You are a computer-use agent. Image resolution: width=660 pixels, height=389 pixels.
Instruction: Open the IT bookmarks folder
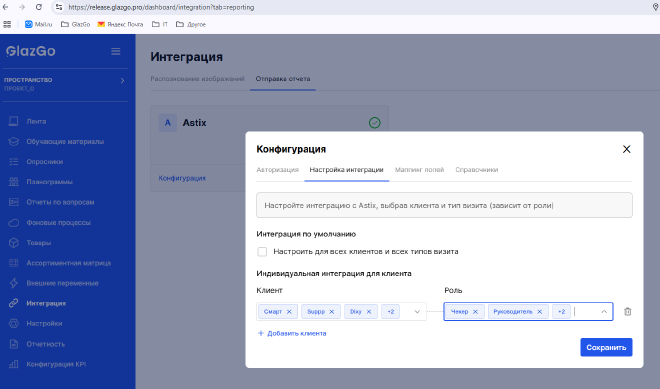coord(160,24)
